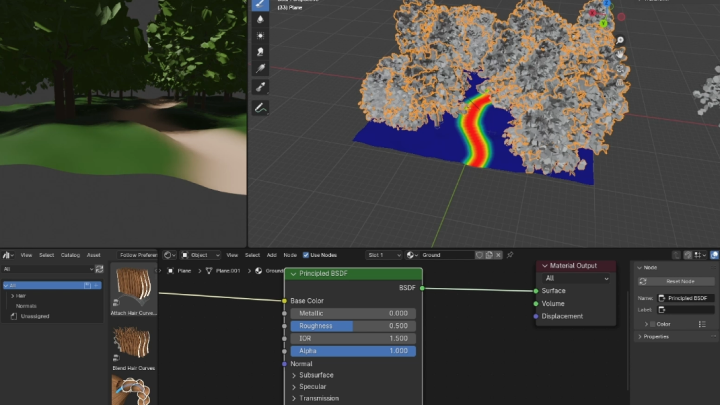Expand the Specular section
Viewport: 720px width, 405px height.
tap(294, 387)
